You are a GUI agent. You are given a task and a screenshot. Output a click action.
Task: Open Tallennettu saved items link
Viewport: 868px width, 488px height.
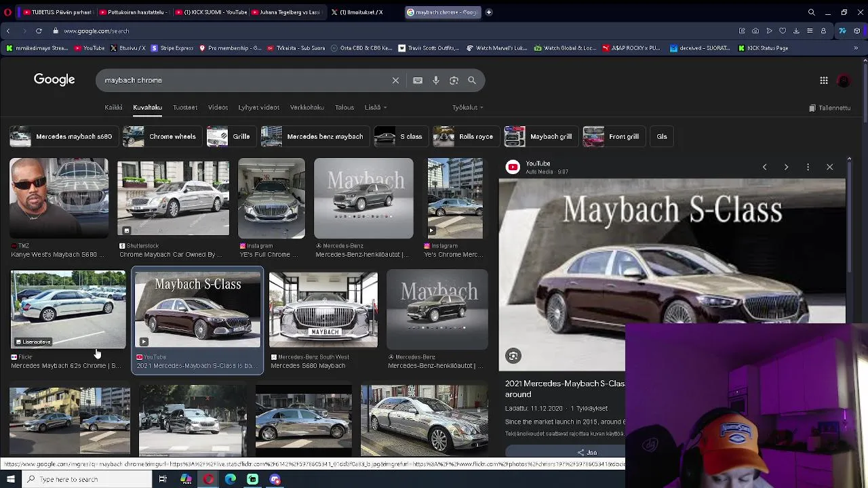pyautogui.click(x=830, y=108)
